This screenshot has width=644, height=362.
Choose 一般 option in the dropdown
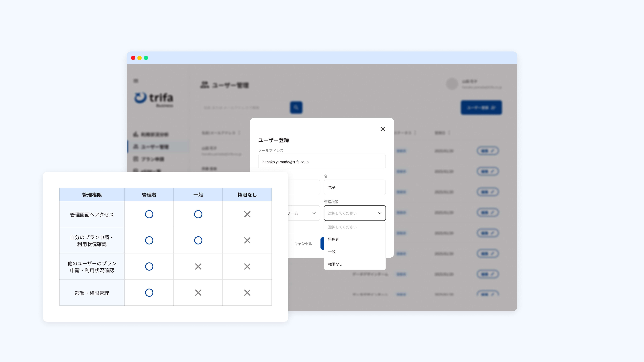click(332, 252)
